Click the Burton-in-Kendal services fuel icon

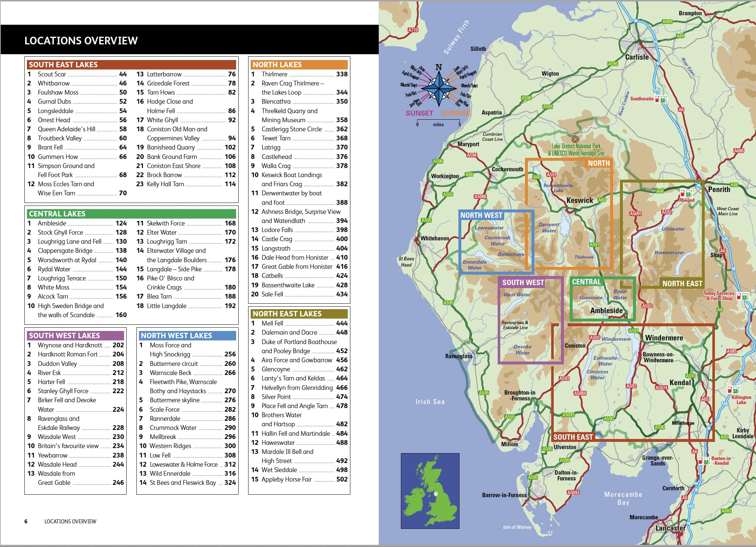coord(700,461)
